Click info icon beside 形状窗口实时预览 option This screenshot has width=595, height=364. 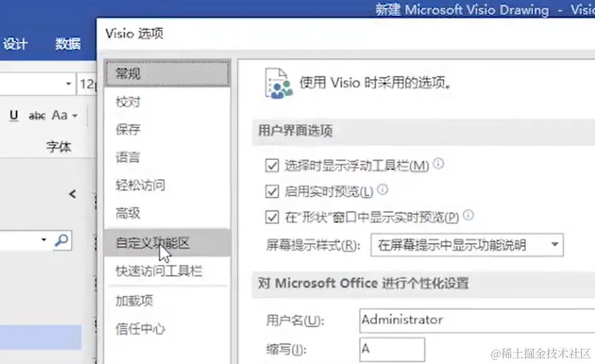[x=468, y=216]
